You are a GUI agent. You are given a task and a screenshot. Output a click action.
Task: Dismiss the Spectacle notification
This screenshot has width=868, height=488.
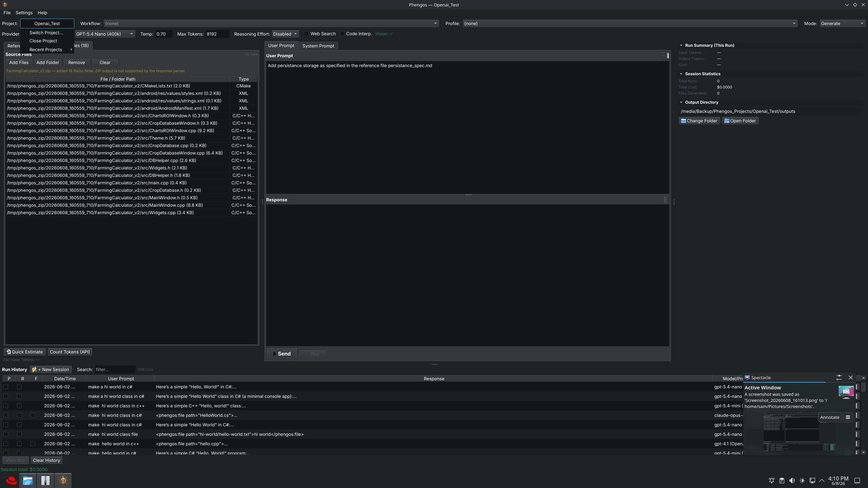(x=851, y=378)
